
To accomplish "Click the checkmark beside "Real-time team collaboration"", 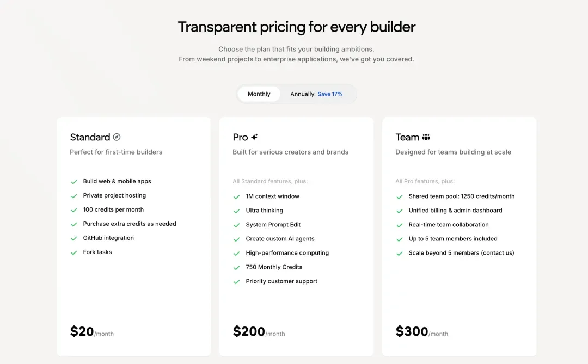I will 400,224.
